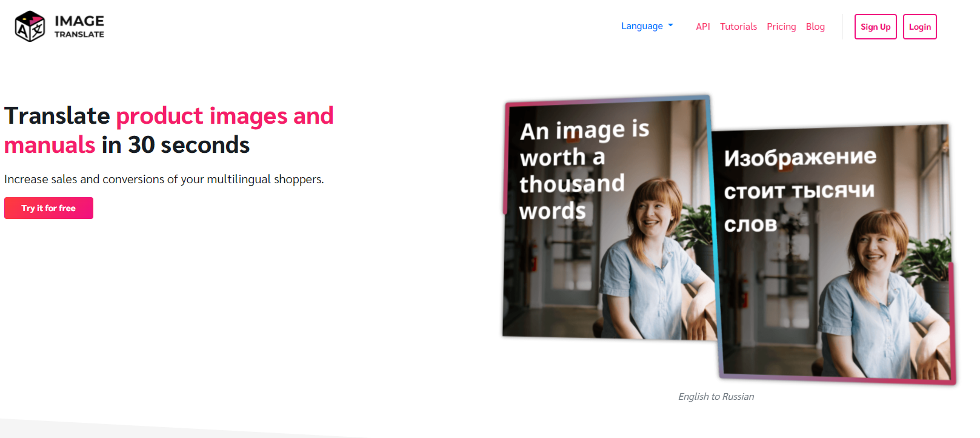Click the Login button
The width and height of the screenshot is (980, 438).
(919, 27)
